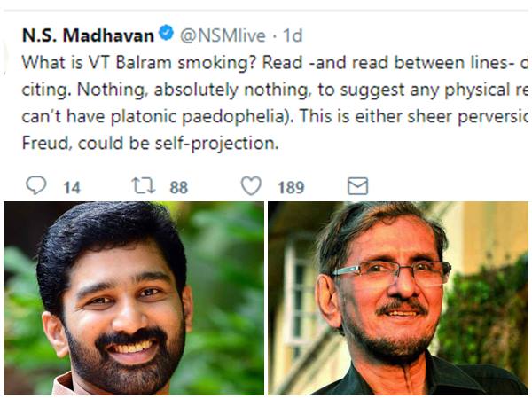Click the like count 189
532x399 pixels.
click(290, 186)
